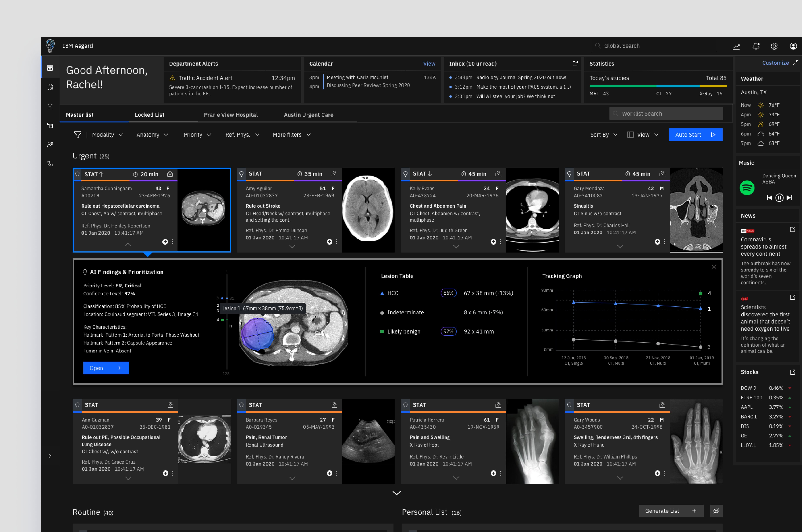Viewport: 802px width, 532px height.
Task: Switch to Prarie View Hospital tab
Action: point(231,115)
